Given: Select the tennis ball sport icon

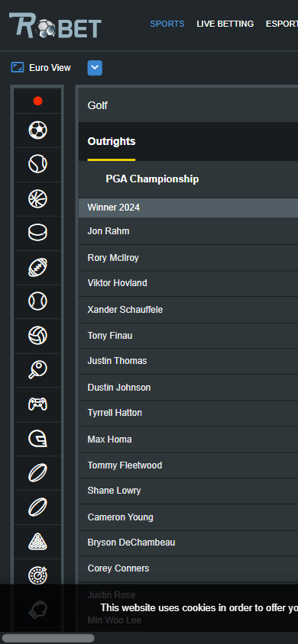Looking at the screenshot, I should pos(37,164).
